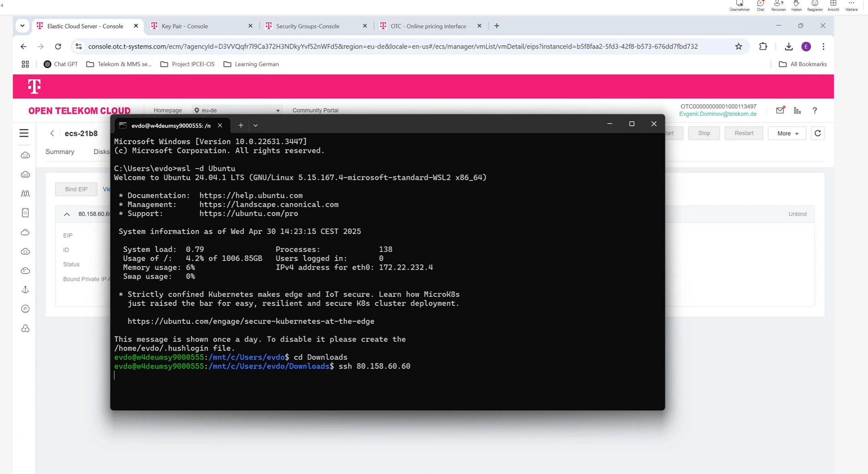This screenshot has height=474, width=868.
Task: Open the Teams Ansicht view button
Action: point(833,6)
